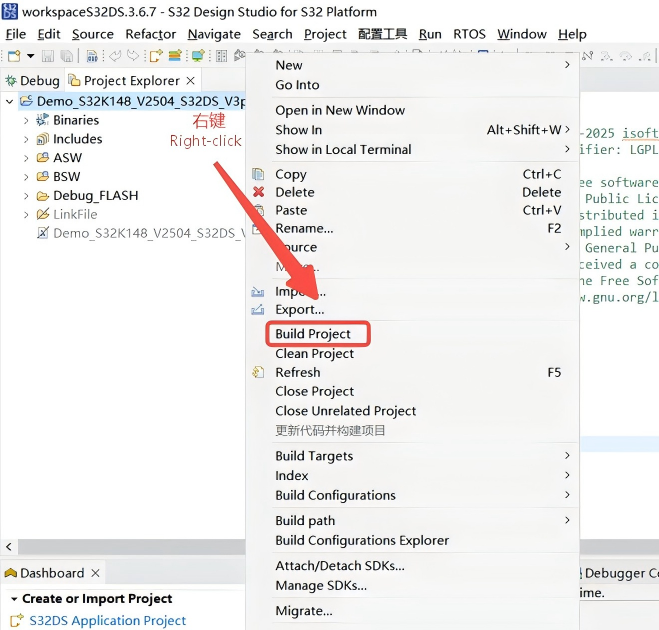Select the BSW folder

click(66, 177)
